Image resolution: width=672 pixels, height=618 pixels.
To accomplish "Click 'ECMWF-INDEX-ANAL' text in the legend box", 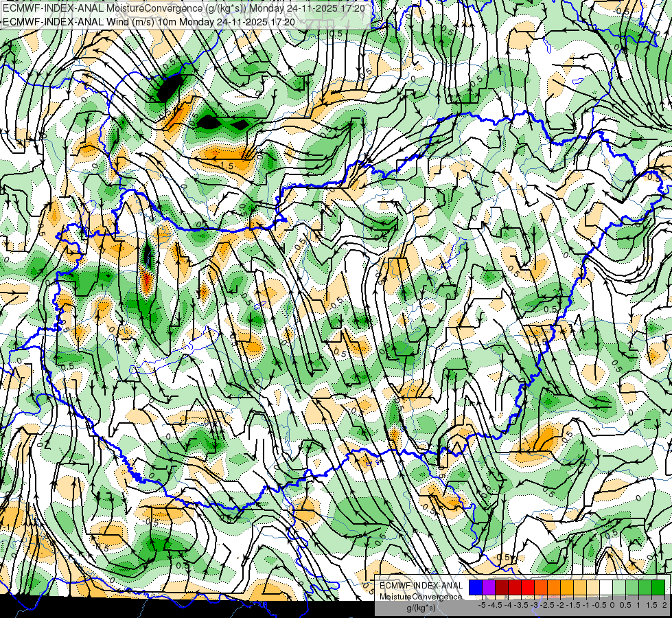I will point(421,586).
